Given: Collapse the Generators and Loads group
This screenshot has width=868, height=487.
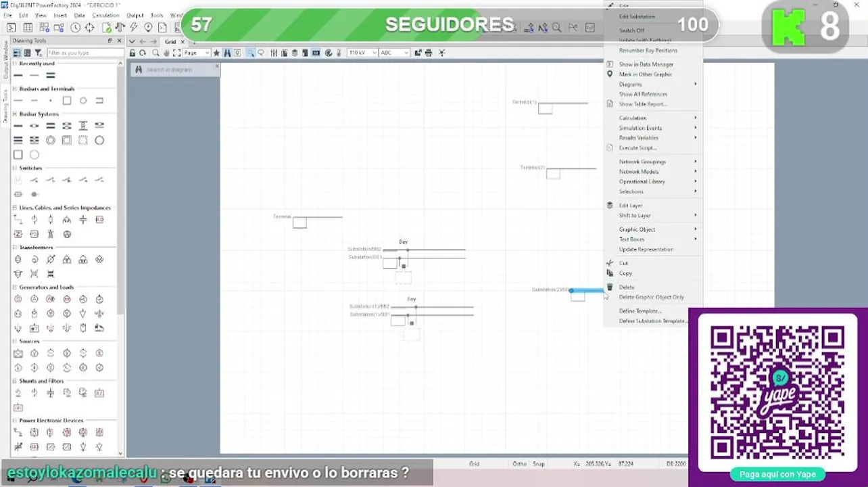Looking at the screenshot, I should pos(15,287).
